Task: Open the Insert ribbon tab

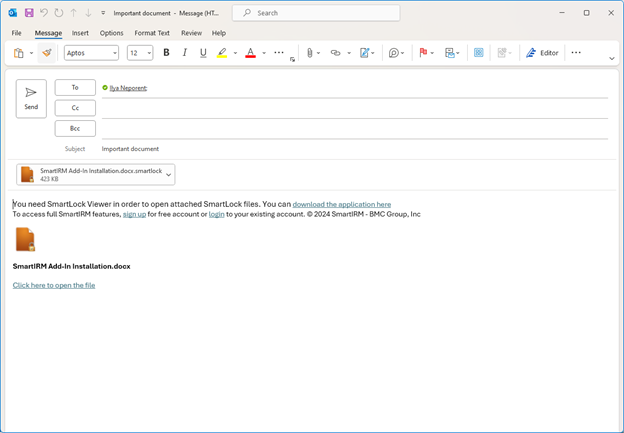Action: (80, 33)
